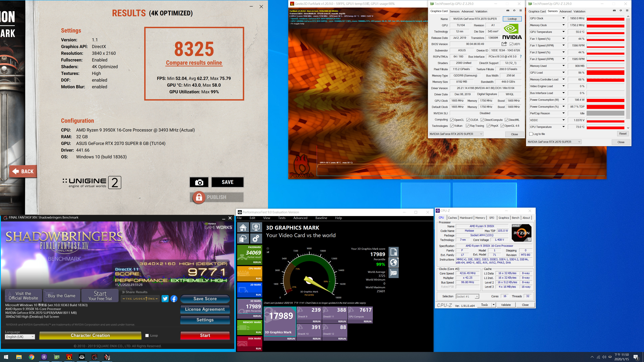This screenshot has height=362, width=644.
Task: Switch to CPU-Z Memory tab
Action: point(480,218)
